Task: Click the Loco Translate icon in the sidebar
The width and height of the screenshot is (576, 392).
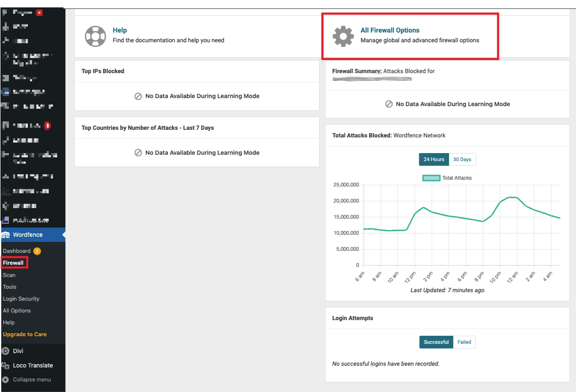Action: [5, 366]
